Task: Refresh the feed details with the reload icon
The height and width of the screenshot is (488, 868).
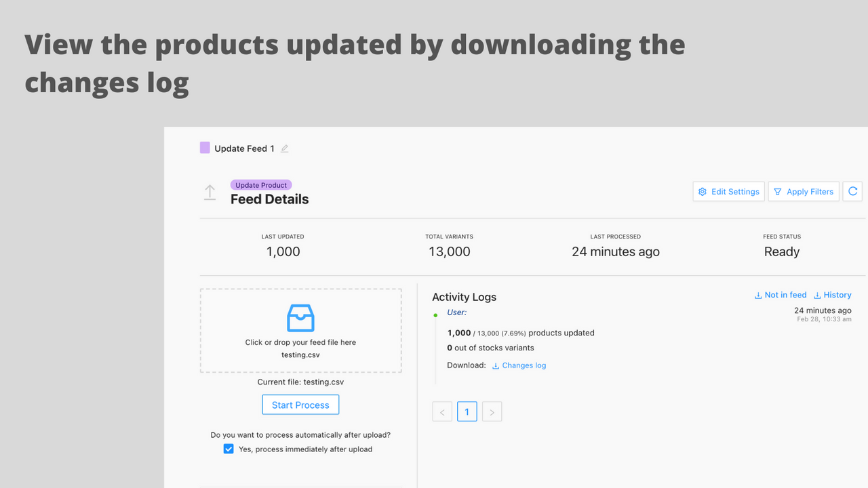Action: 853,192
